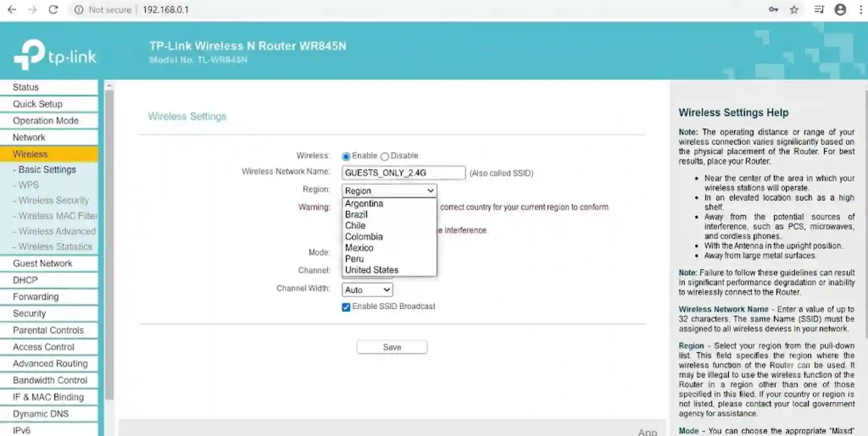Open the Quick Setup menu

pyautogui.click(x=49, y=104)
